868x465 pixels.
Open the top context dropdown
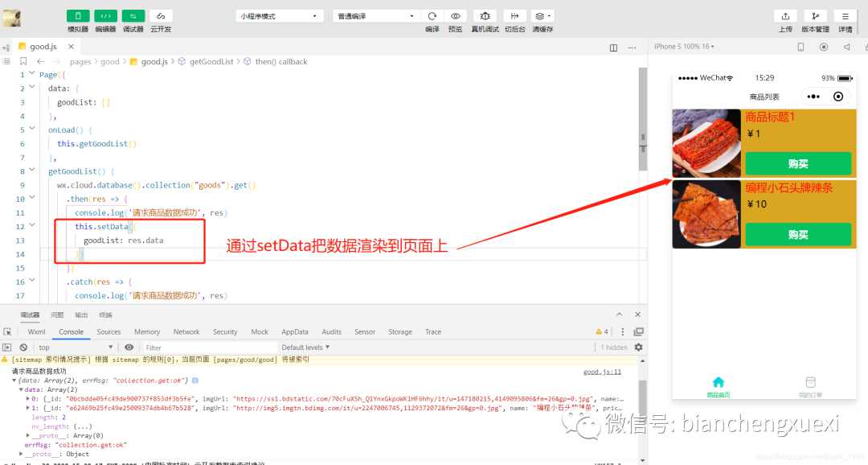point(76,348)
